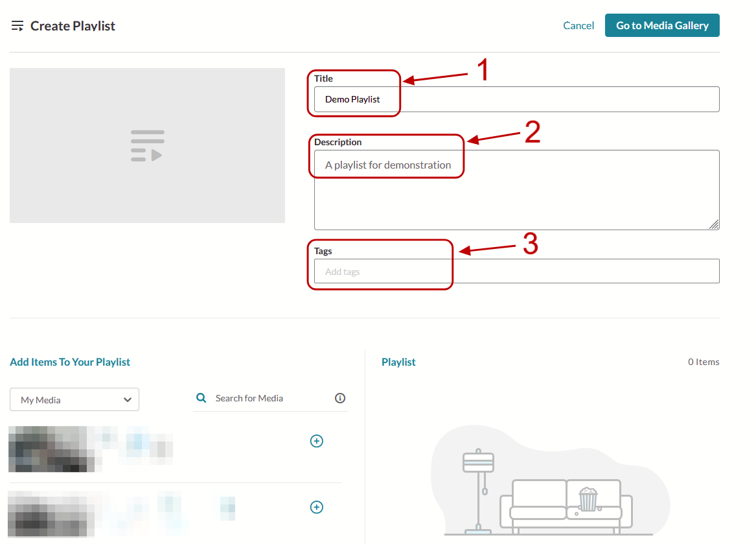Click the playlist icon beside Create Playlist
The width and height of the screenshot is (756, 544).
(x=17, y=26)
